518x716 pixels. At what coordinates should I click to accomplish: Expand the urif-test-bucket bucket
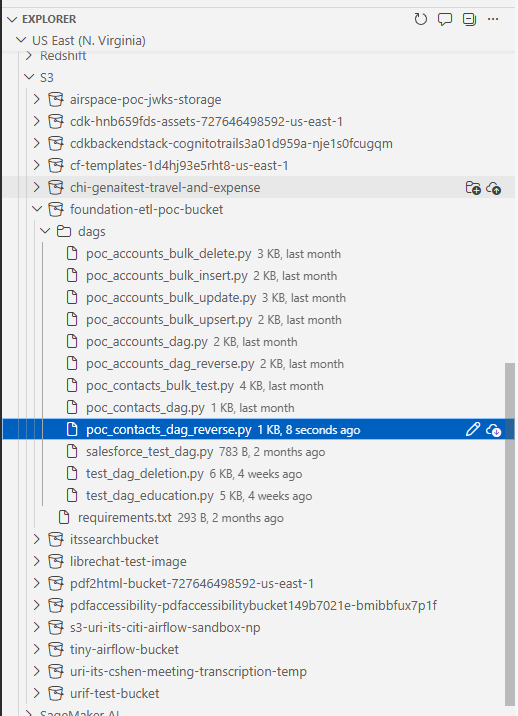[37, 693]
